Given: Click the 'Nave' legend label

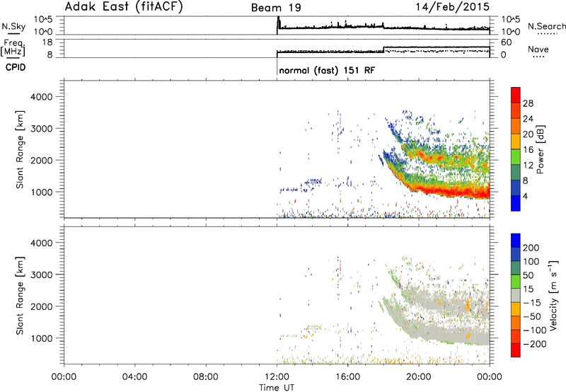Looking at the screenshot, I should point(538,49).
